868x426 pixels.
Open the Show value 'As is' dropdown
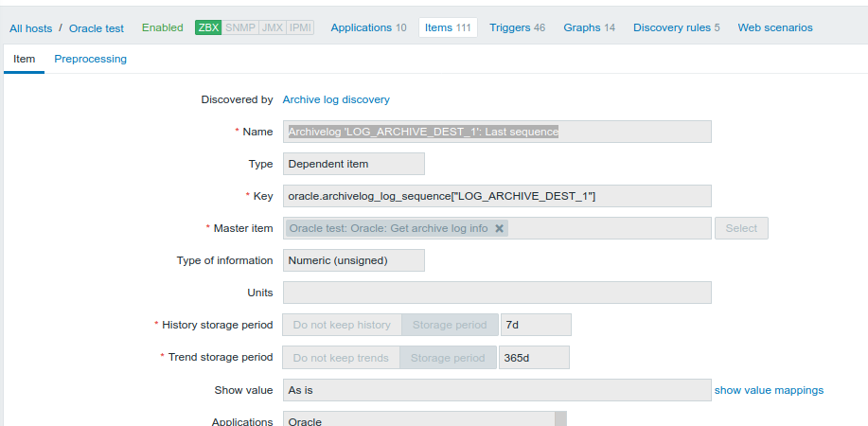point(497,390)
